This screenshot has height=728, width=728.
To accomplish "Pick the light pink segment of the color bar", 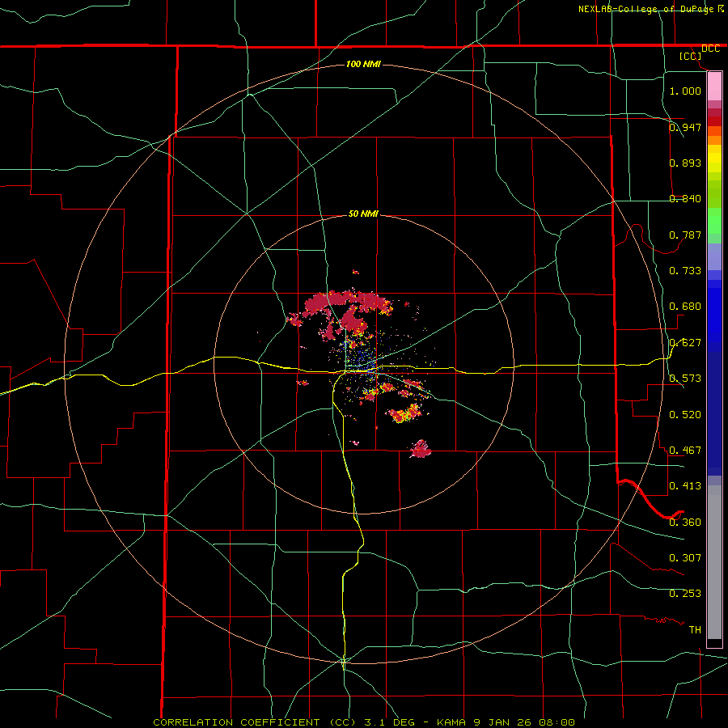I will [714, 86].
